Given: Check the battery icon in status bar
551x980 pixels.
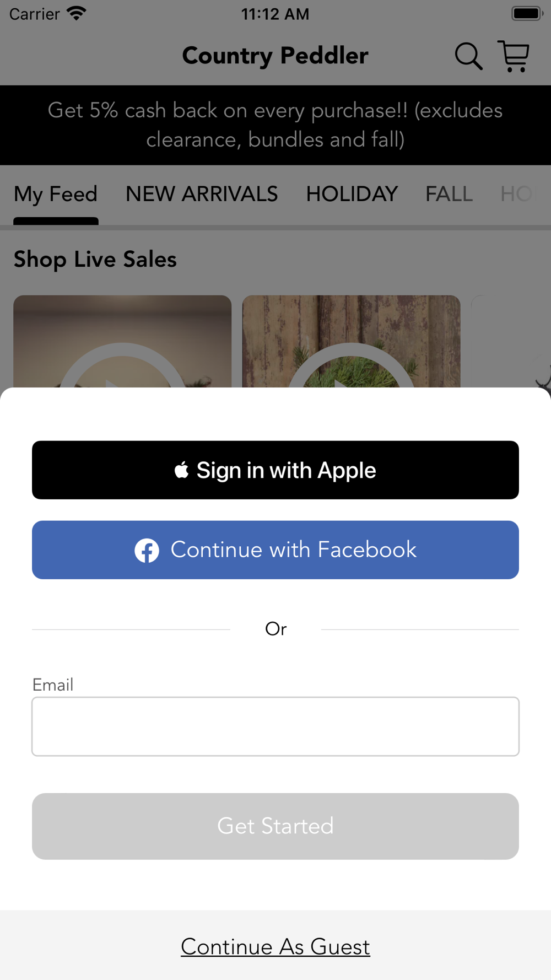Looking at the screenshot, I should [x=527, y=13].
